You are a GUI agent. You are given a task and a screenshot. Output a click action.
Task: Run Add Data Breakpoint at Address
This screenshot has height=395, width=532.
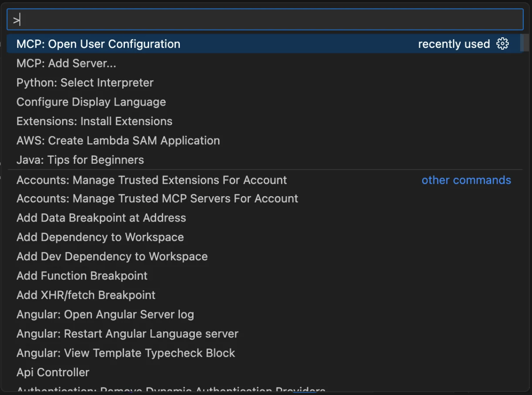click(101, 218)
